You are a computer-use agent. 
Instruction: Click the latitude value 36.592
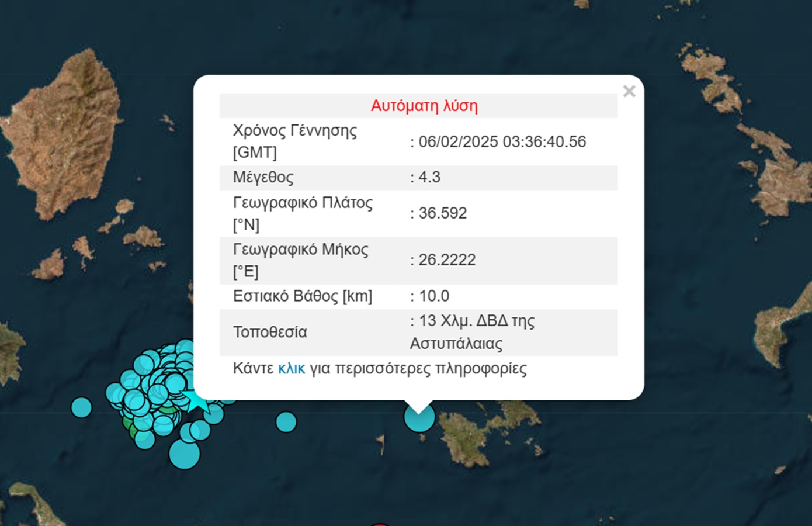tap(442, 213)
